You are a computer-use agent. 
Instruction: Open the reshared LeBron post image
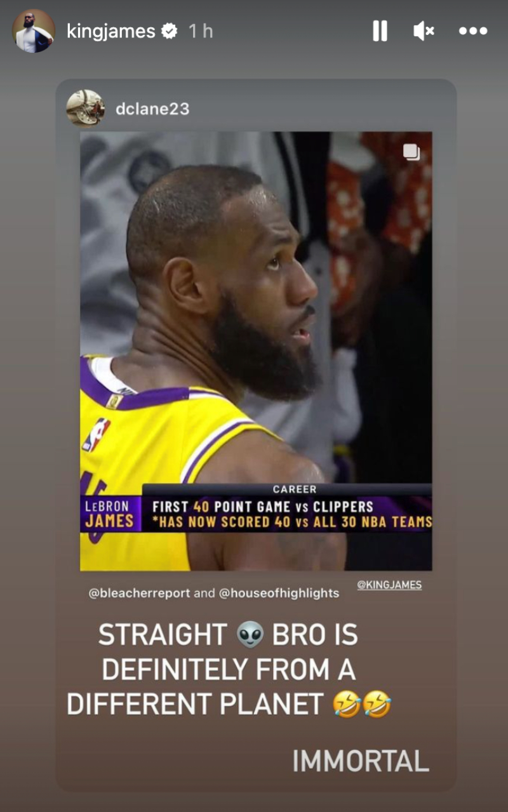point(256,351)
